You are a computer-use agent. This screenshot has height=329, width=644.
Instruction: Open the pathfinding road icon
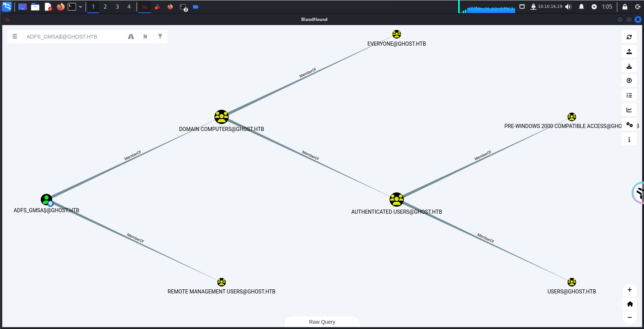tap(131, 36)
